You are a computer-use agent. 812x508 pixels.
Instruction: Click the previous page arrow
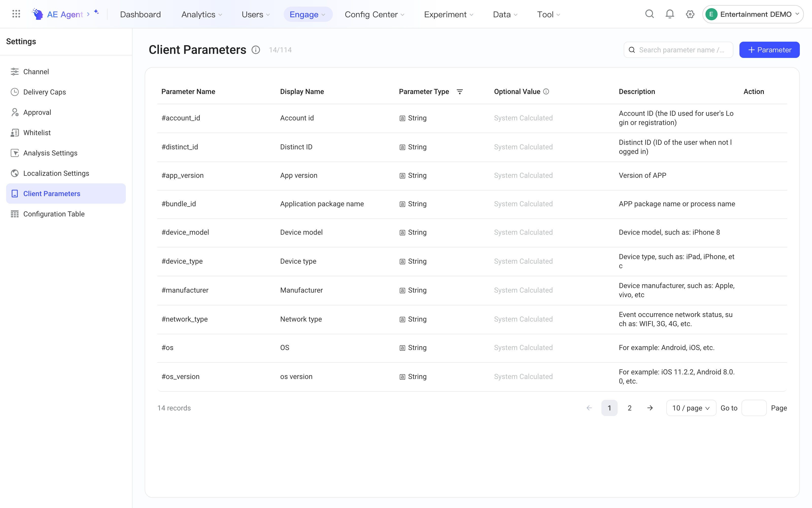[589, 408]
